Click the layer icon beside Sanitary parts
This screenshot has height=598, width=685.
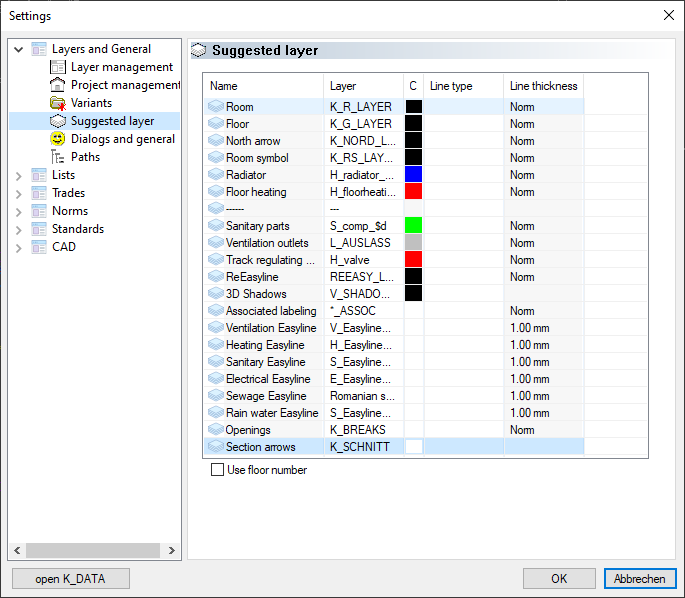(216, 226)
